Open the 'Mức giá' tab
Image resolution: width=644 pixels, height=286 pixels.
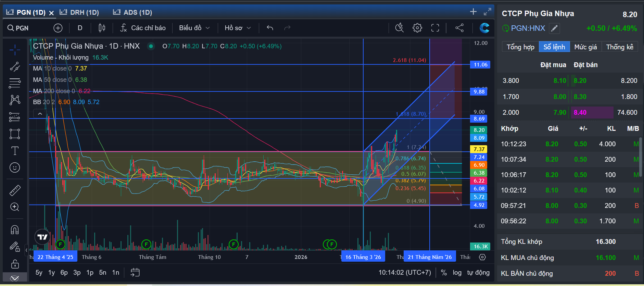coord(585,47)
